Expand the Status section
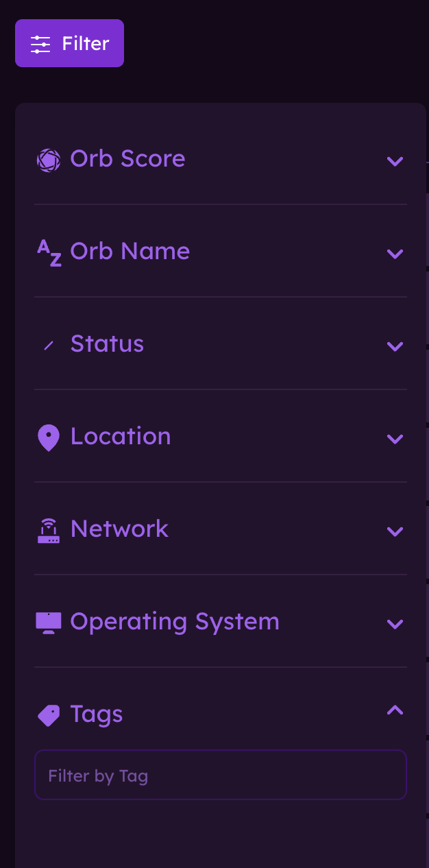Image resolution: width=429 pixels, height=868 pixels. point(395,347)
